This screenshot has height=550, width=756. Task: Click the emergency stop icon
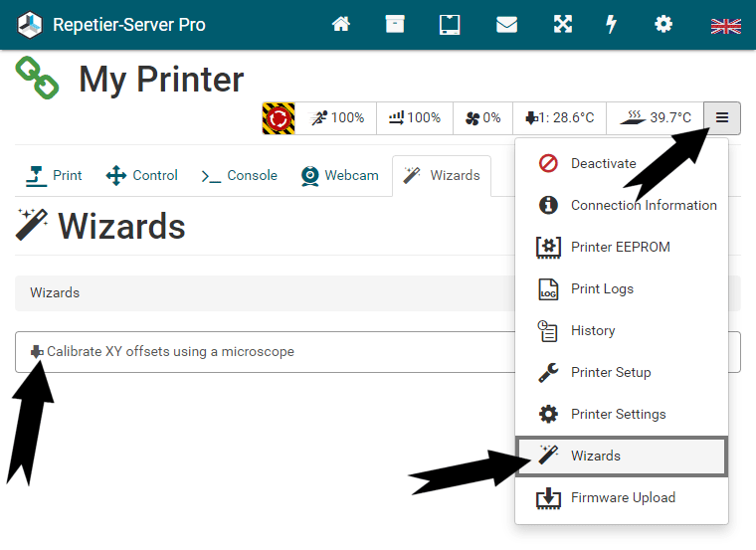pyautogui.click(x=279, y=118)
